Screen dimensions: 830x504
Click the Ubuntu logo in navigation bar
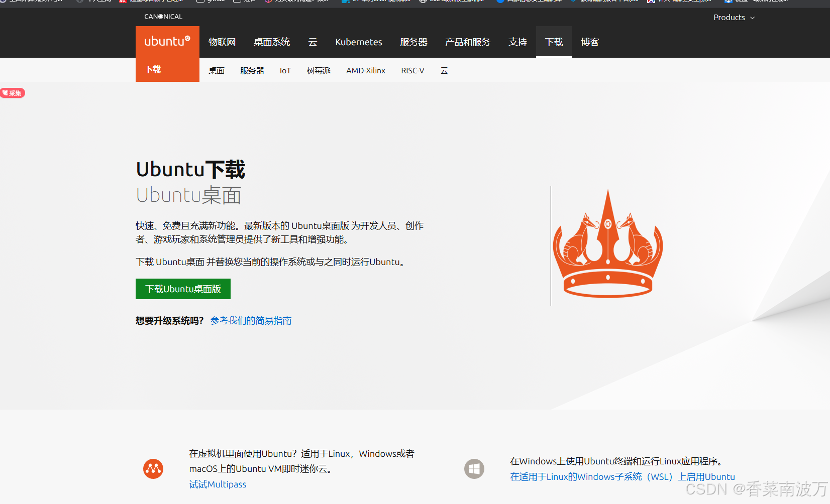point(167,42)
